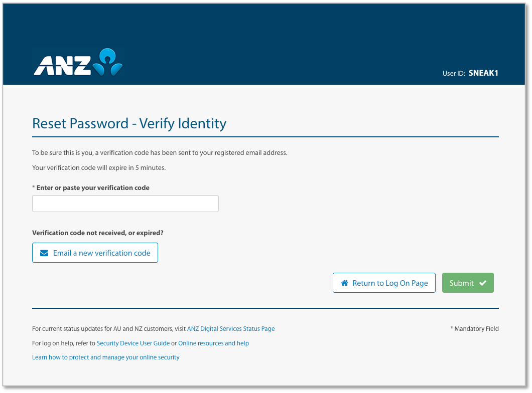Click the envelope icon for emailing a code

pos(45,253)
